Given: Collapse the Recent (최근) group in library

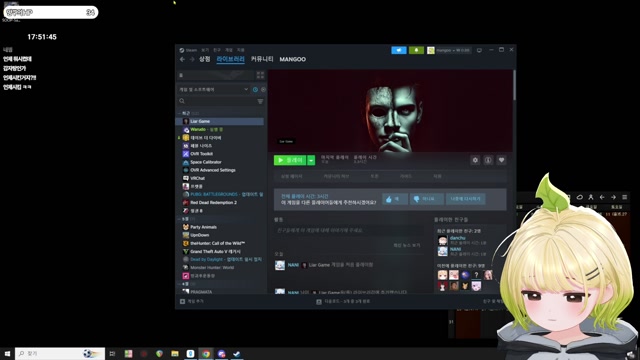Looking at the screenshot, I should (x=185, y=113).
